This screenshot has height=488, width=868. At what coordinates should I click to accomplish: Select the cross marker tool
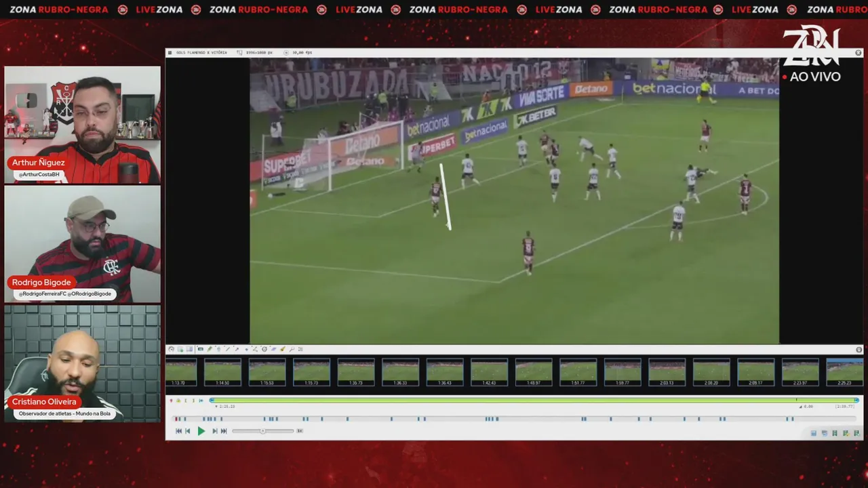point(246,349)
